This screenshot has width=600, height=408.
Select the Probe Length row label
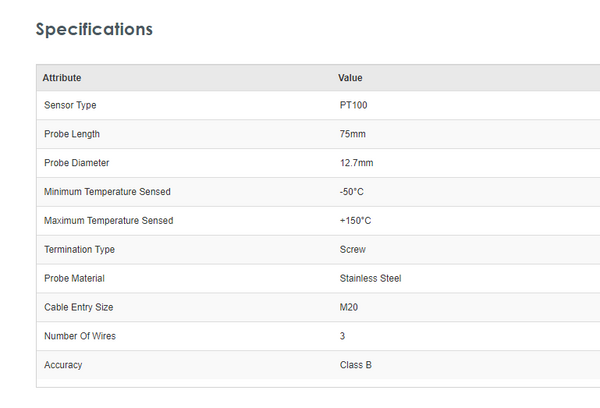tap(72, 134)
